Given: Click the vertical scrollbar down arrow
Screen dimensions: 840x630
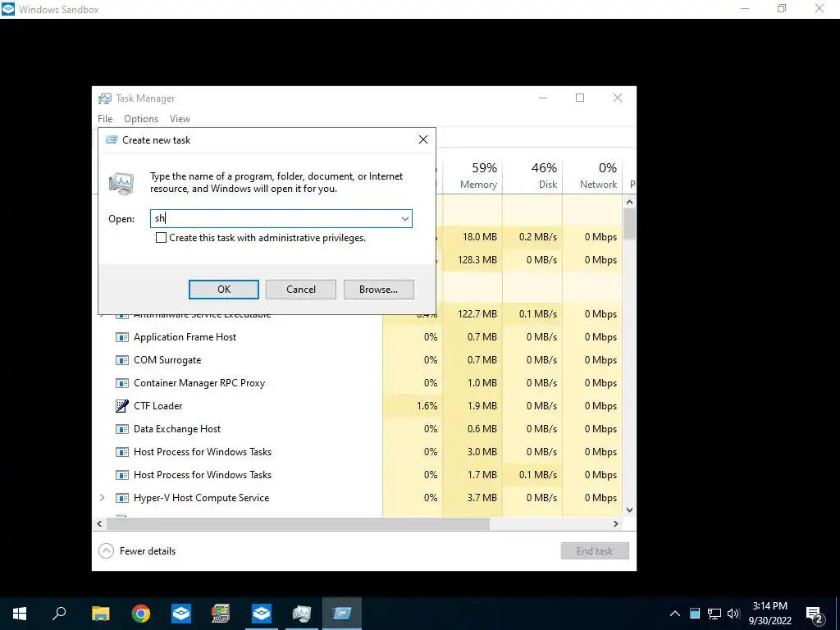Looking at the screenshot, I should pos(629,510).
